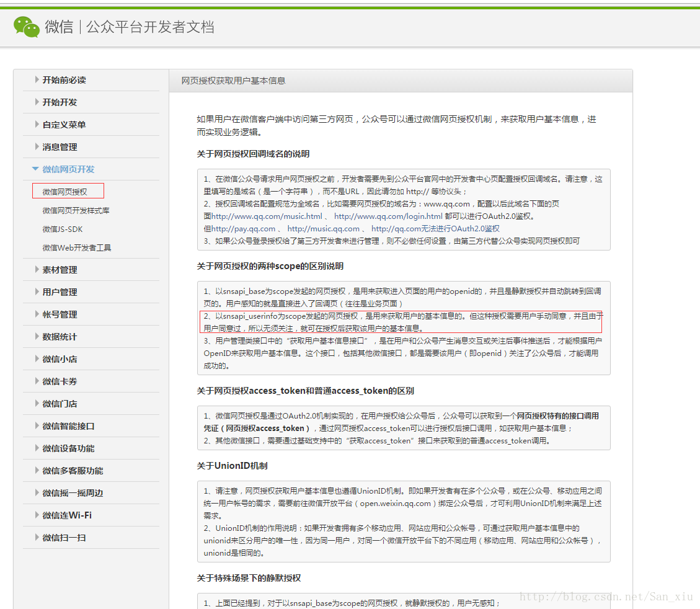
Task: Open the 微信连Wi-Fi section
Action: pos(67,515)
